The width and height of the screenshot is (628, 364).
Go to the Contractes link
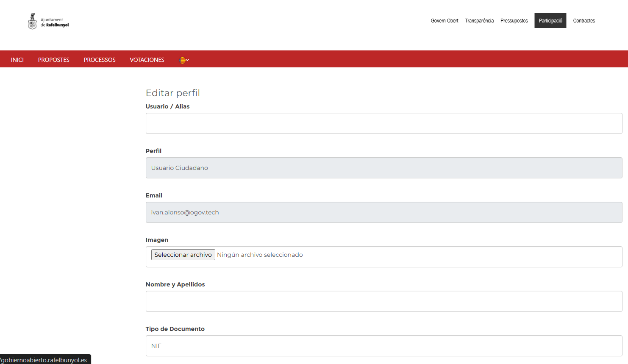[584, 21]
